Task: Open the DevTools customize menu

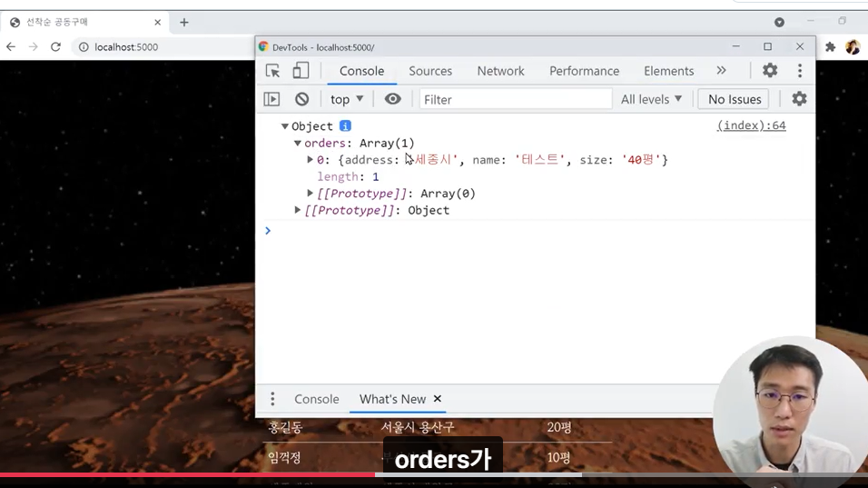Action: tap(799, 70)
